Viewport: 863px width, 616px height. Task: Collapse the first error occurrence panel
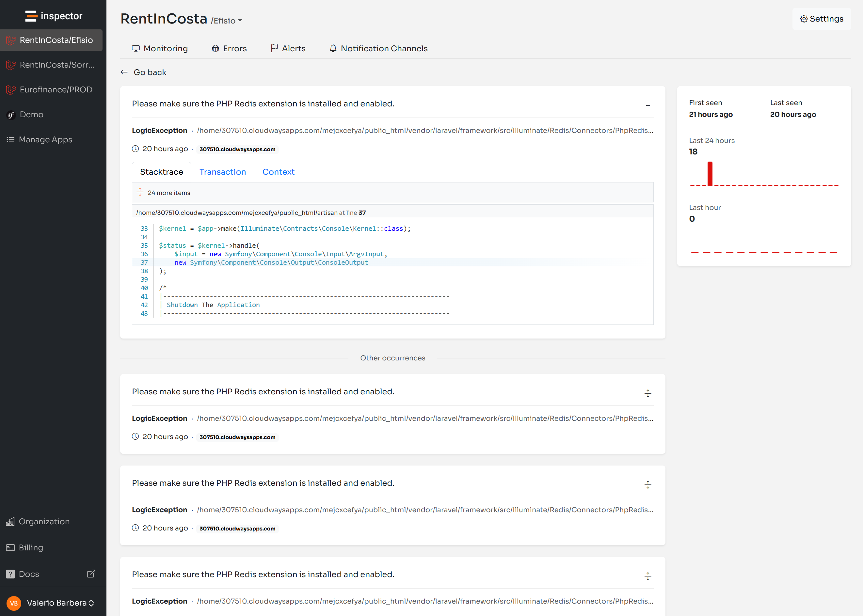coord(648,105)
